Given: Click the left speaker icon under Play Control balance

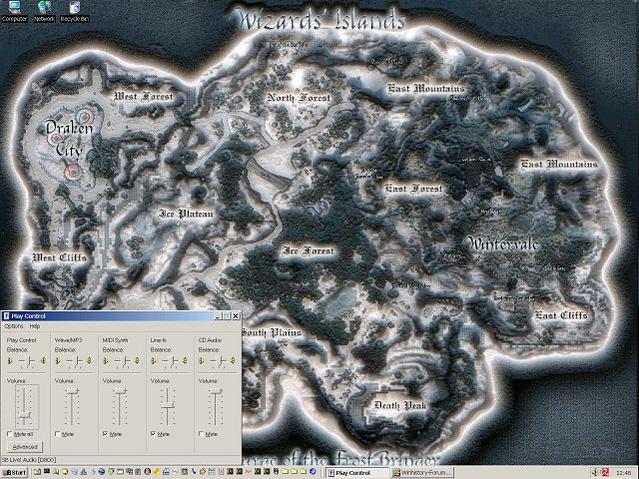Looking at the screenshot, I should [10, 360].
